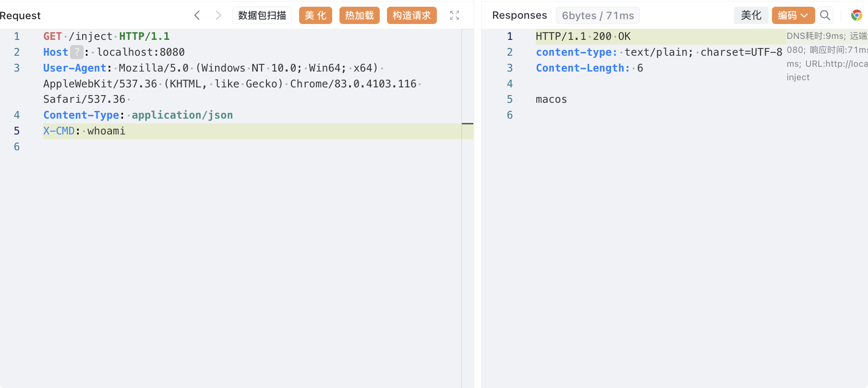This screenshot has height=388, width=868.
Task: Click the application/json header value
Action: point(182,115)
